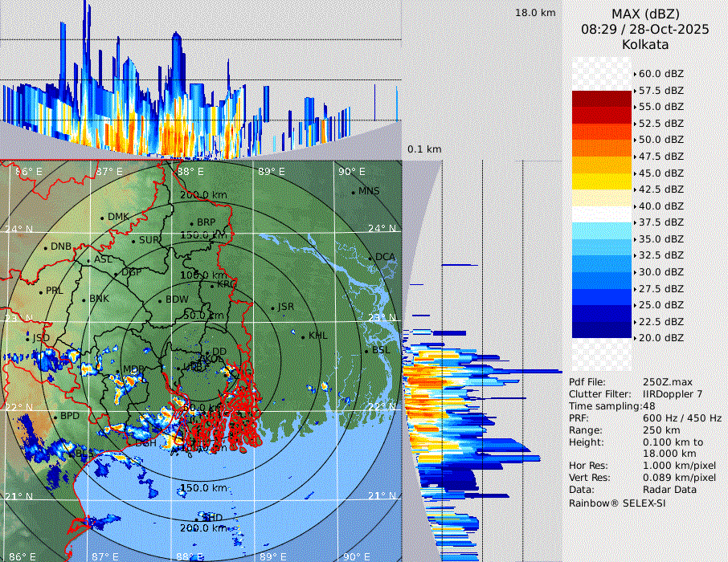Click the BPD station marker

(55, 417)
